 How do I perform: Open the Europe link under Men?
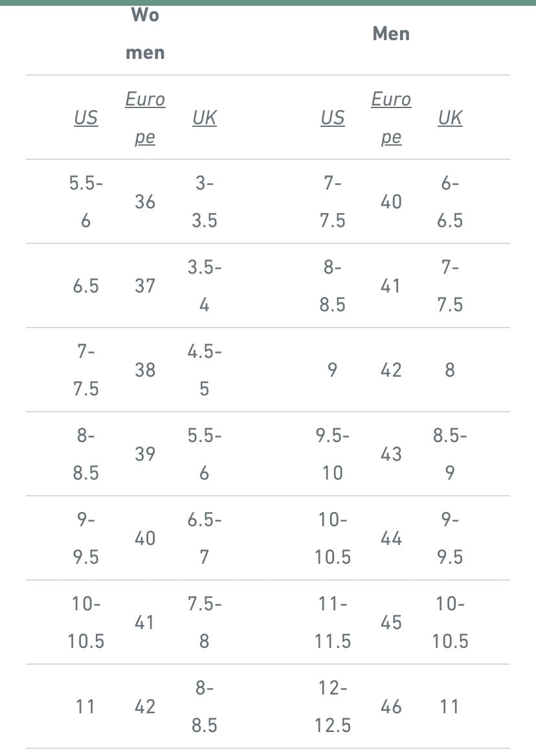pyautogui.click(x=391, y=118)
